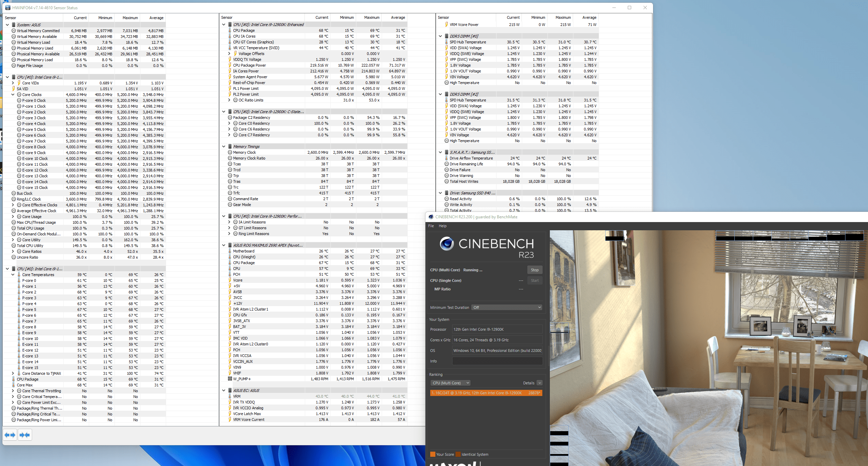Click the Total Host Writes row
Viewport: 868px width, 466px height.
coord(517,181)
